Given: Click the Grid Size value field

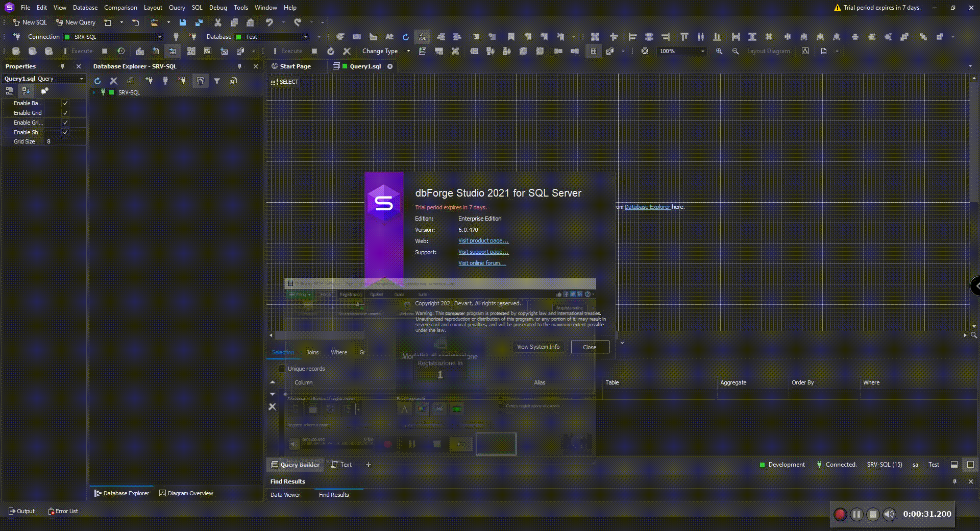Looking at the screenshot, I should [65, 141].
